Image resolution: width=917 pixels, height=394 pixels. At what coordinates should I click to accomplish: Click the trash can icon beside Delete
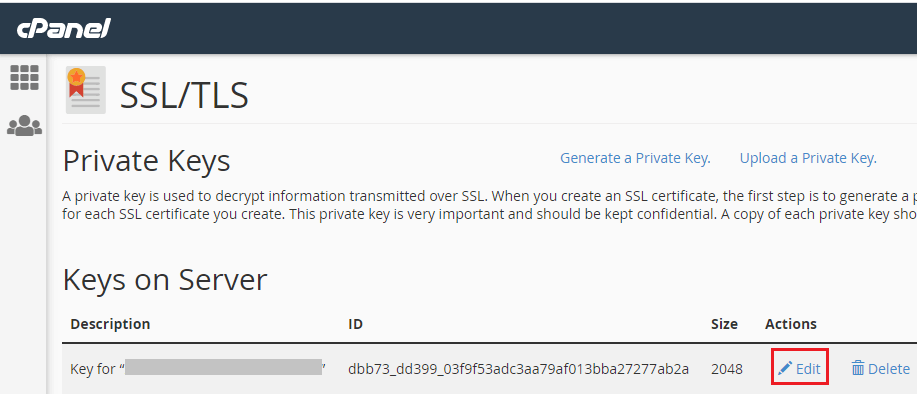(x=858, y=368)
